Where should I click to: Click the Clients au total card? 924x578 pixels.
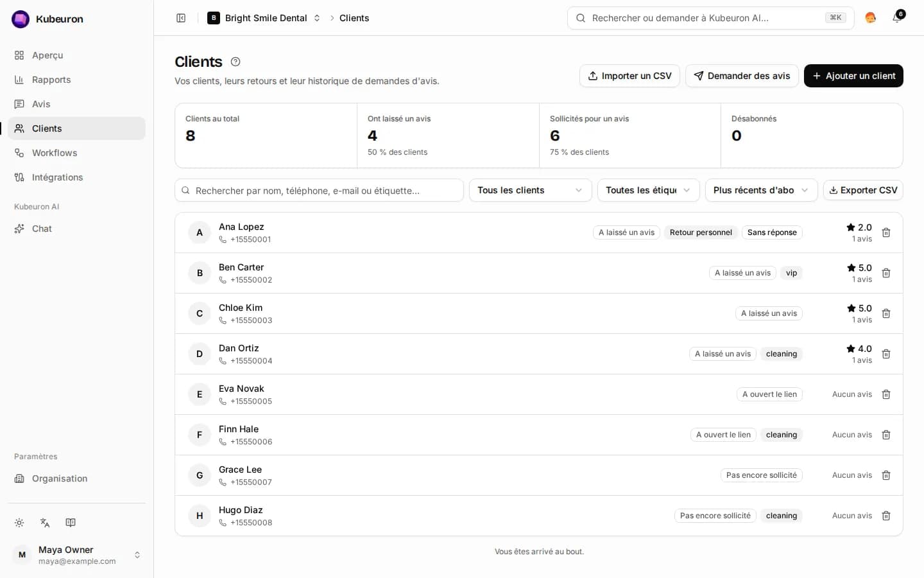point(266,136)
